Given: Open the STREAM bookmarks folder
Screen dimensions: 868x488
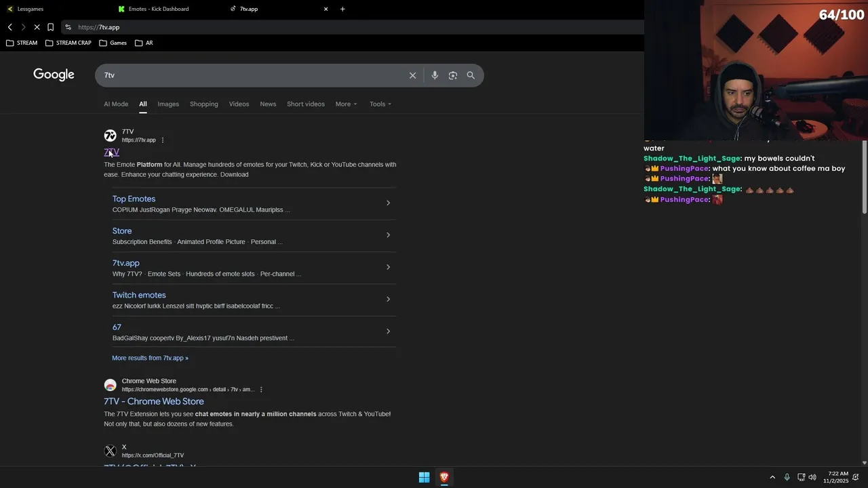Looking at the screenshot, I should tap(22, 43).
